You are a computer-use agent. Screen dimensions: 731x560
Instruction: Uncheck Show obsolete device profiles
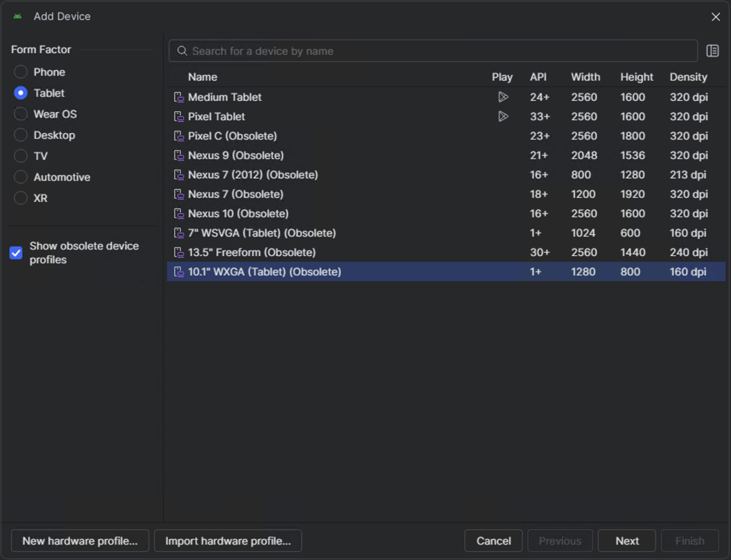16,253
